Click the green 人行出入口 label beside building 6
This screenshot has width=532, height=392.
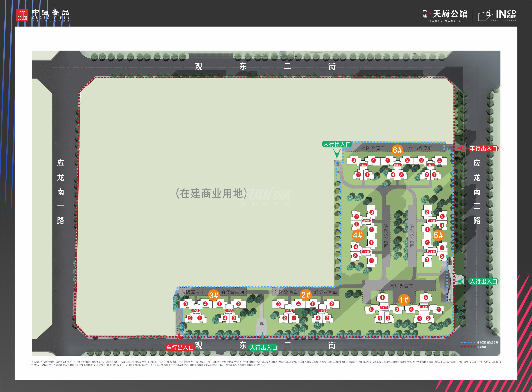tap(337, 144)
